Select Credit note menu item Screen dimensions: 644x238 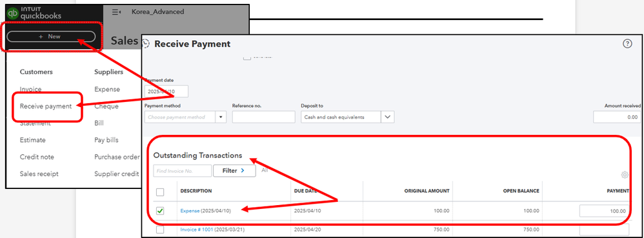37,157
